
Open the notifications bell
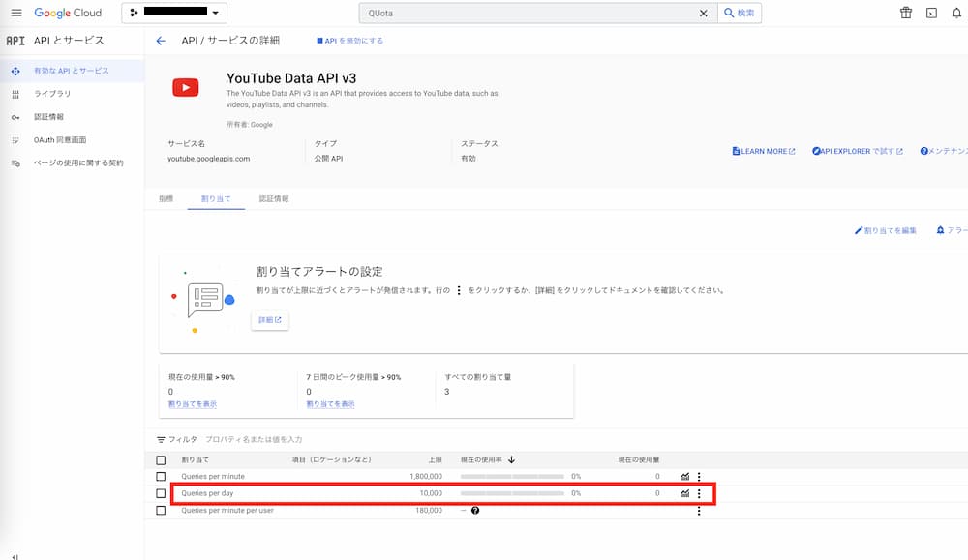956,13
